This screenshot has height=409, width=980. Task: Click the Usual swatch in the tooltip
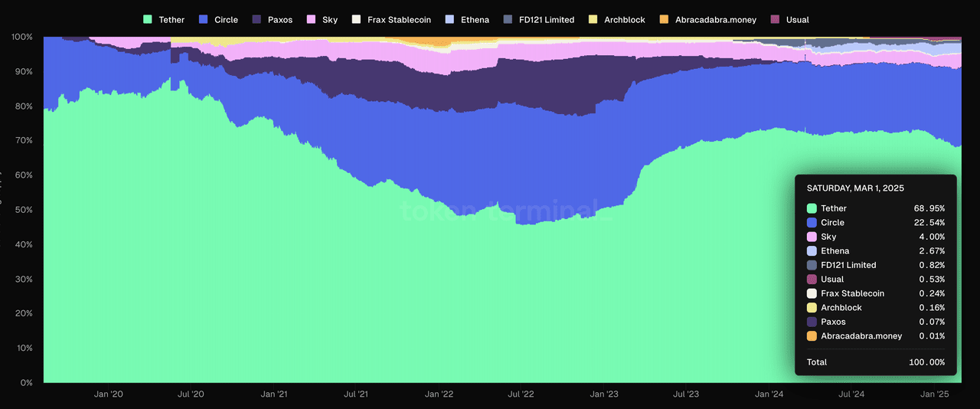click(812, 279)
